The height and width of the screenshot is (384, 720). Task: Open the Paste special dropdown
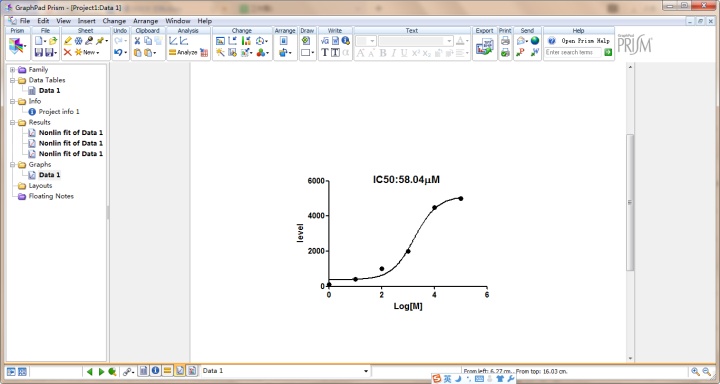pos(154,53)
